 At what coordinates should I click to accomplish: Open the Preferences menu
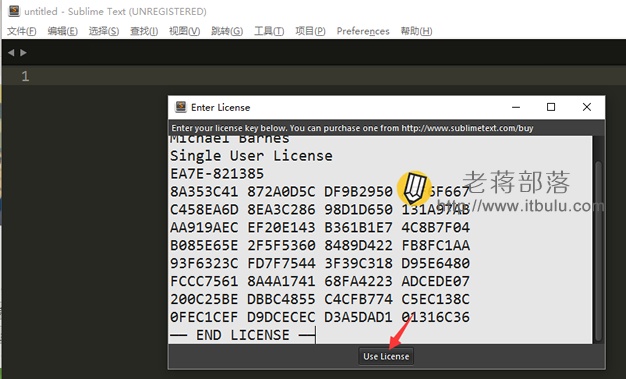coord(363,31)
